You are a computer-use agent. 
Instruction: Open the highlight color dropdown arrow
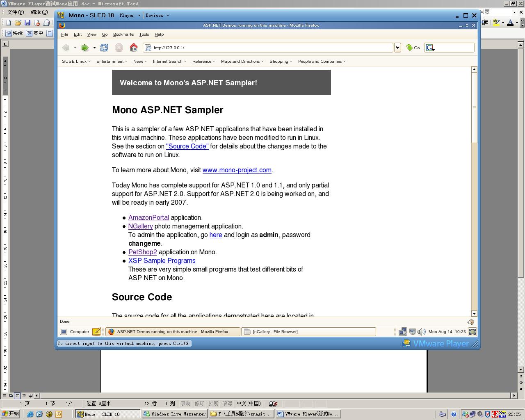503,23
